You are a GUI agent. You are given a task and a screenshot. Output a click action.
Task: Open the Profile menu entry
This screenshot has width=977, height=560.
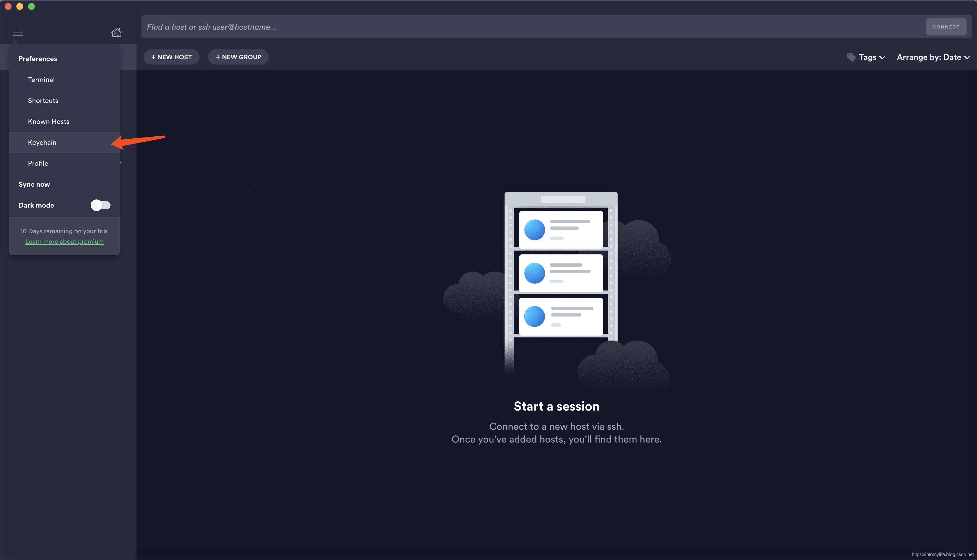coord(38,163)
